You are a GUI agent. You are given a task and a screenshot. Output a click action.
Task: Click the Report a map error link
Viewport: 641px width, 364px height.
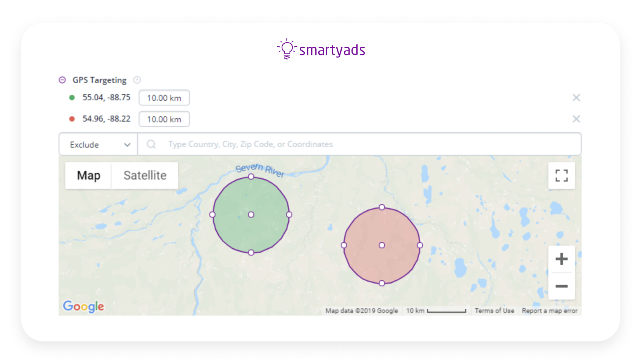[x=550, y=311]
